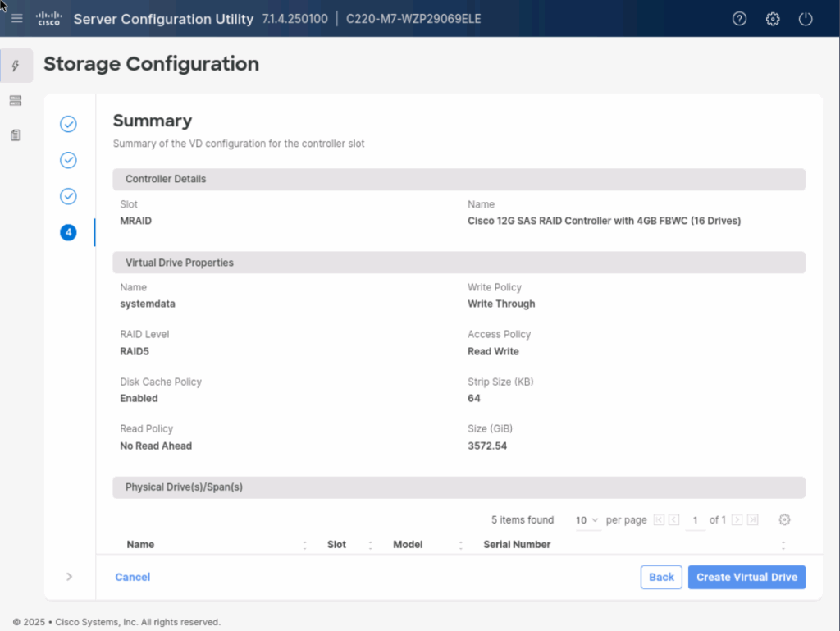This screenshot has height=631, width=840.
Task: Select the systemdata drive name value
Action: (148, 304)
